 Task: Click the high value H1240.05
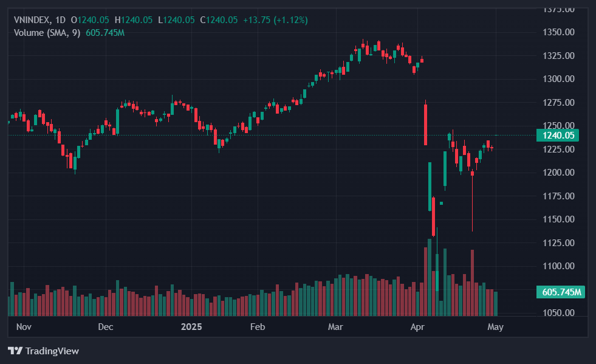[134, 20]
